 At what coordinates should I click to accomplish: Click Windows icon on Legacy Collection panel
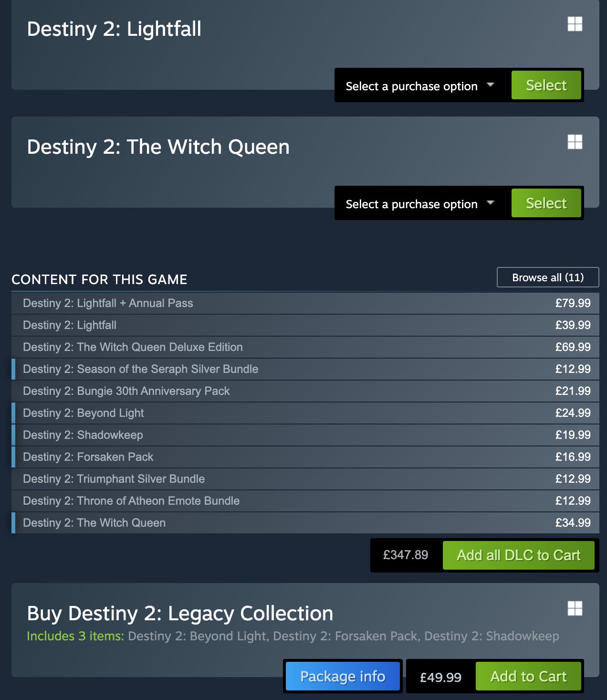click(575, 608)
